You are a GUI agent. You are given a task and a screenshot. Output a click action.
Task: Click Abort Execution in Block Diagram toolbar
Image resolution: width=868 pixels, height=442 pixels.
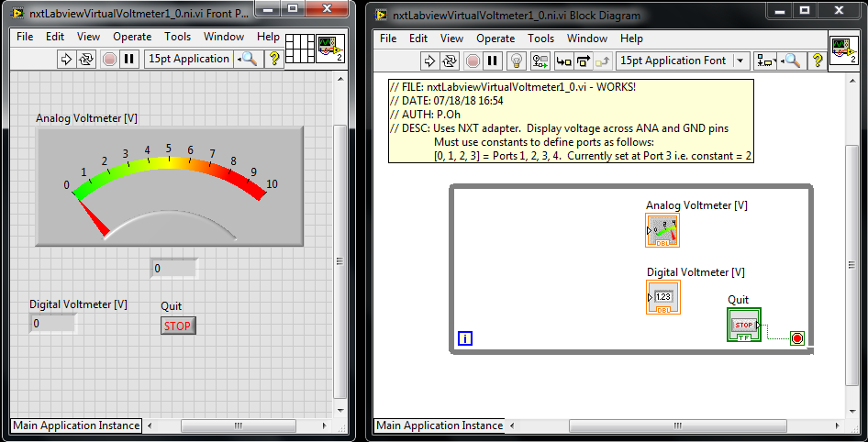(x=473, y=61)
